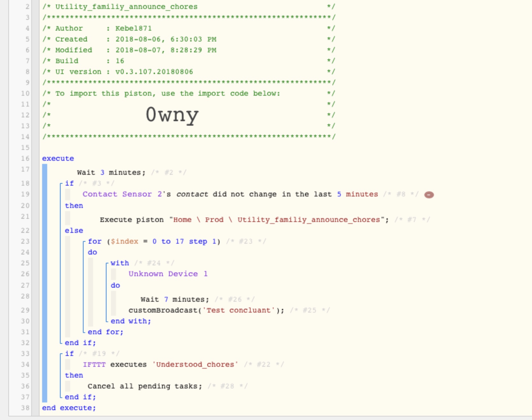Click the Unknown Device 1 device name
Screen dimensions: 532x420
click(168, 274)
